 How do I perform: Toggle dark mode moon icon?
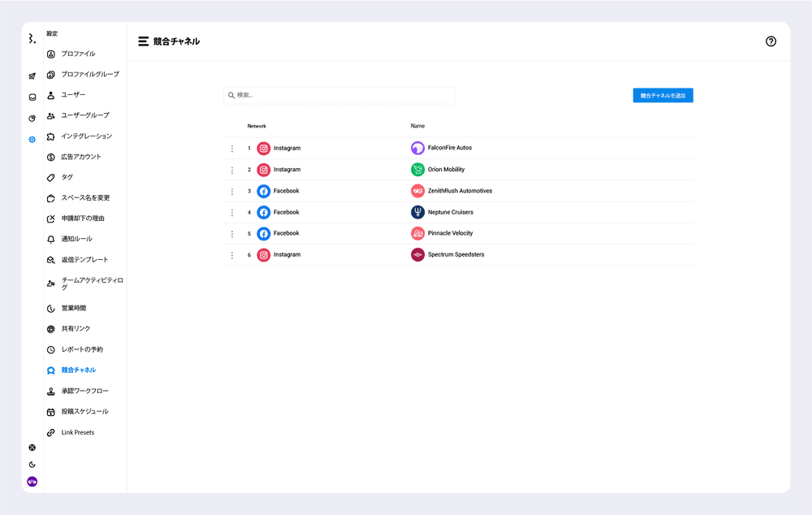32,465
